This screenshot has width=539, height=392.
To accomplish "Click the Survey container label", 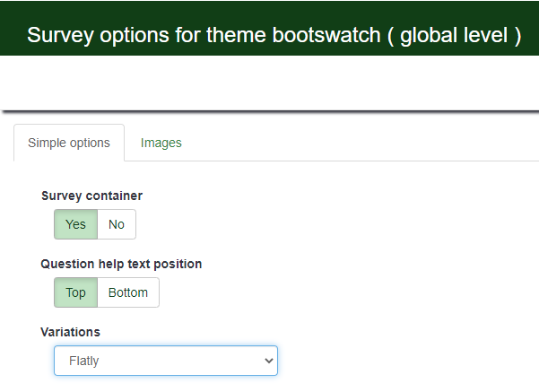I will (91, 196).
